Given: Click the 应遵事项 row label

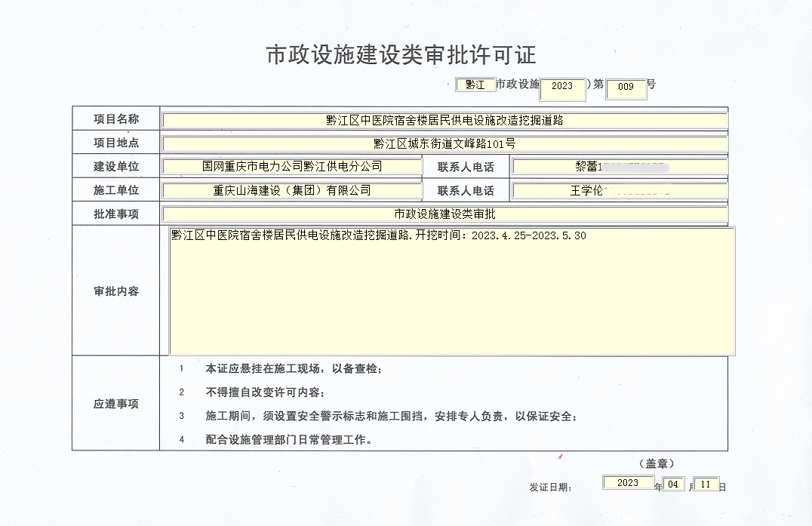Looking at the screenshot, I should pyautogui.click(x=116, y=404).
